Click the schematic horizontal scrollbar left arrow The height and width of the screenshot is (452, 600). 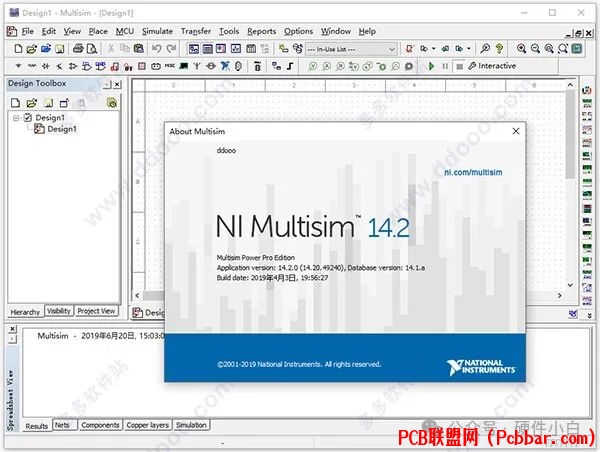tap(137, 295)
